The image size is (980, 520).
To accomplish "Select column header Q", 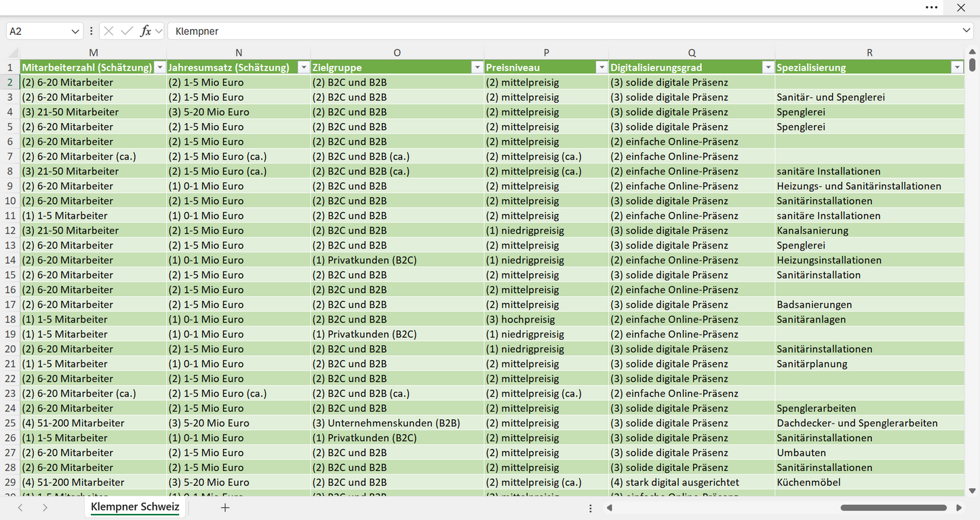I will 692,53.
